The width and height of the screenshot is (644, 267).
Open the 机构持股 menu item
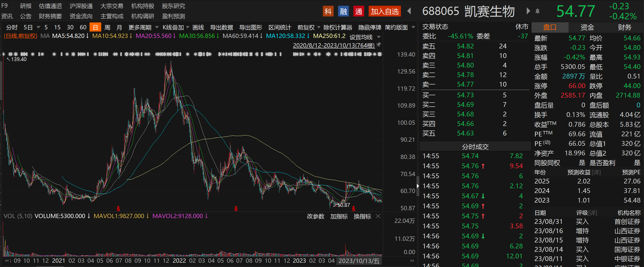pos(143,6)
